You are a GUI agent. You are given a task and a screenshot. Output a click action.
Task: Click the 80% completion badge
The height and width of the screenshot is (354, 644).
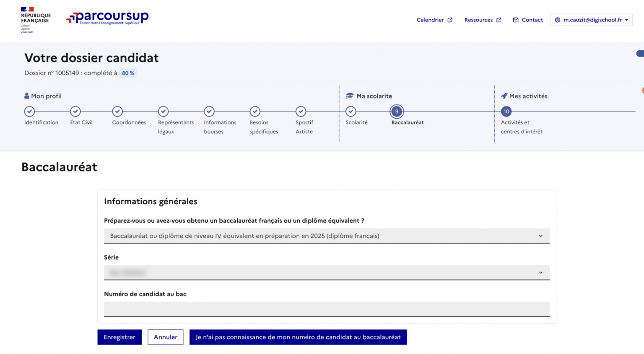pyautogui.click(x=128, y=73)
